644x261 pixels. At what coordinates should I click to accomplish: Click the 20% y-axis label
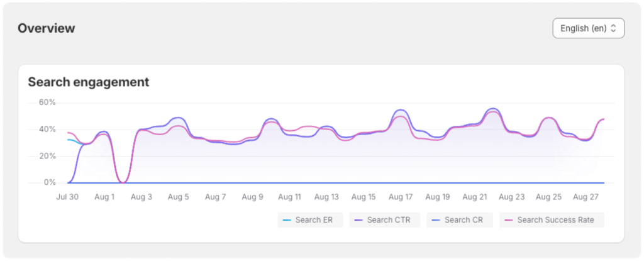(x=47, y=156)
